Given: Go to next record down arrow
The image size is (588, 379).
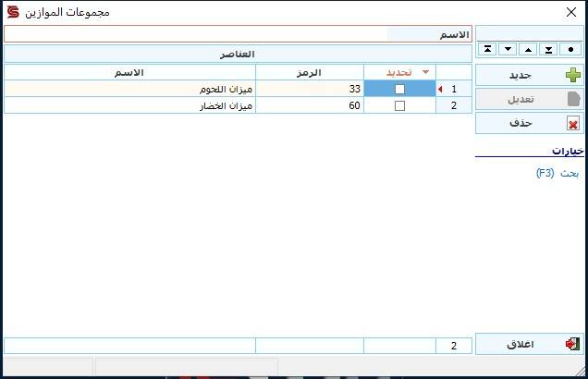Looking at the screenshot, I should 508,49.
